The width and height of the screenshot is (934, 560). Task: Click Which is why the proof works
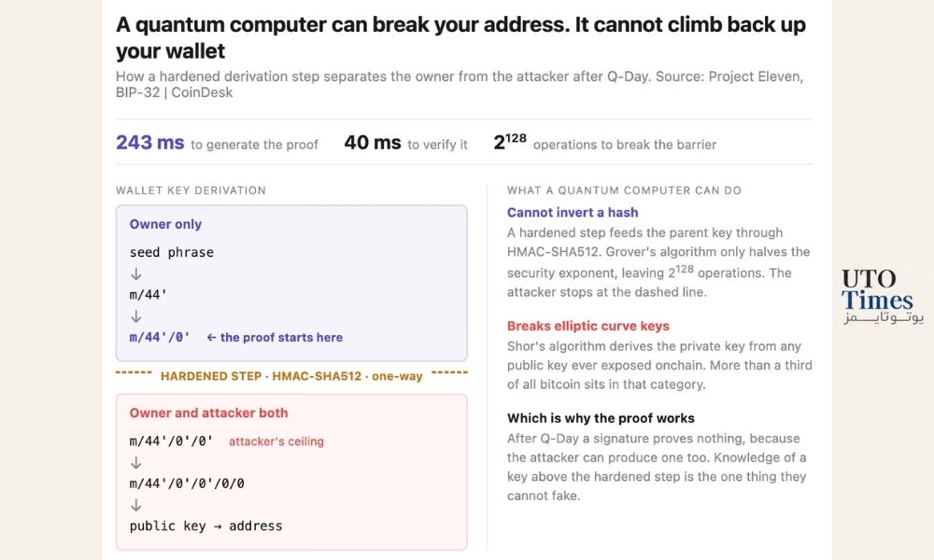pos(601,418)
